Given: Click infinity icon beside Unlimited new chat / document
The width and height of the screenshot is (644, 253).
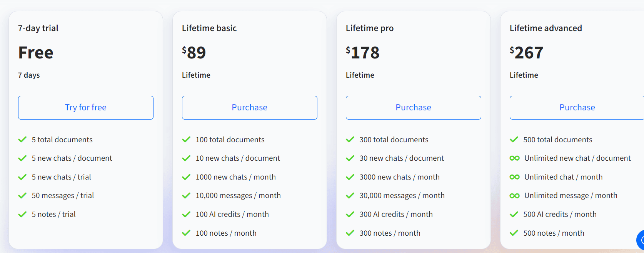Looking at the screenshot, I should click(515, 158).
